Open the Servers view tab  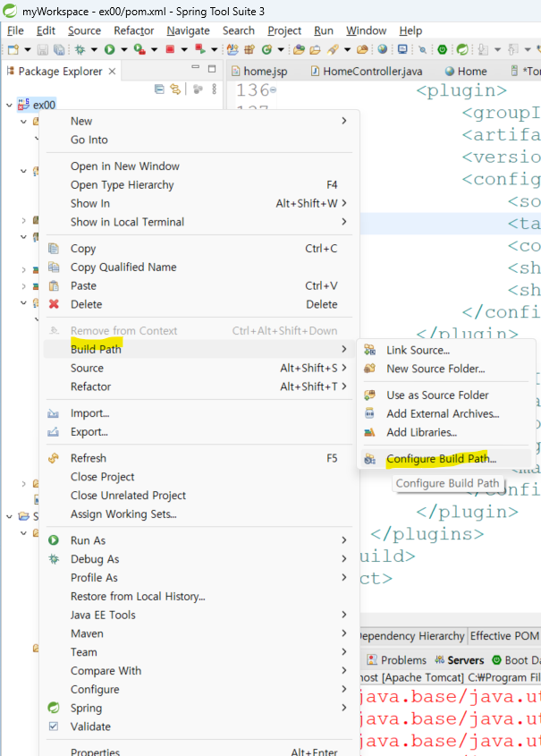point(459,660)
